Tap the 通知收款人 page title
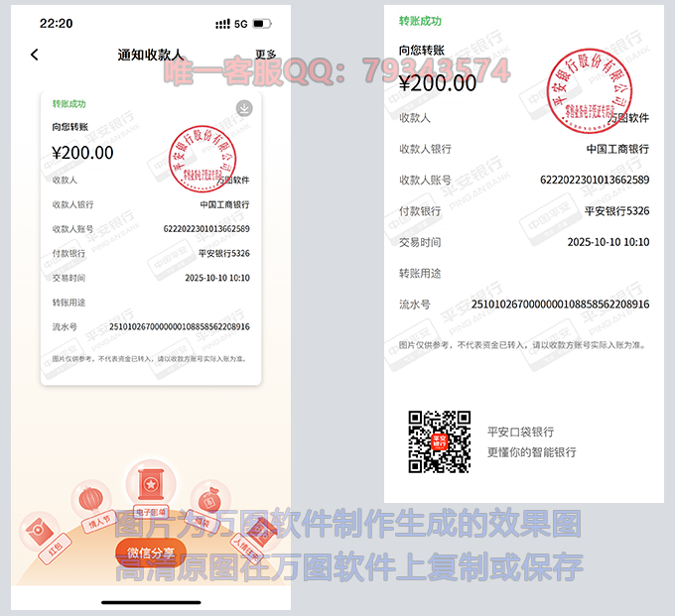The image size is (675, 616). (x=150, y=56)
